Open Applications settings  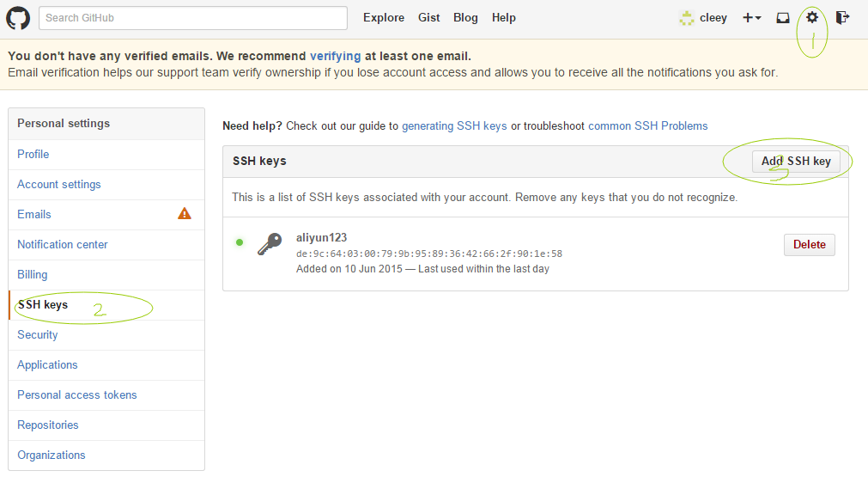106,365
